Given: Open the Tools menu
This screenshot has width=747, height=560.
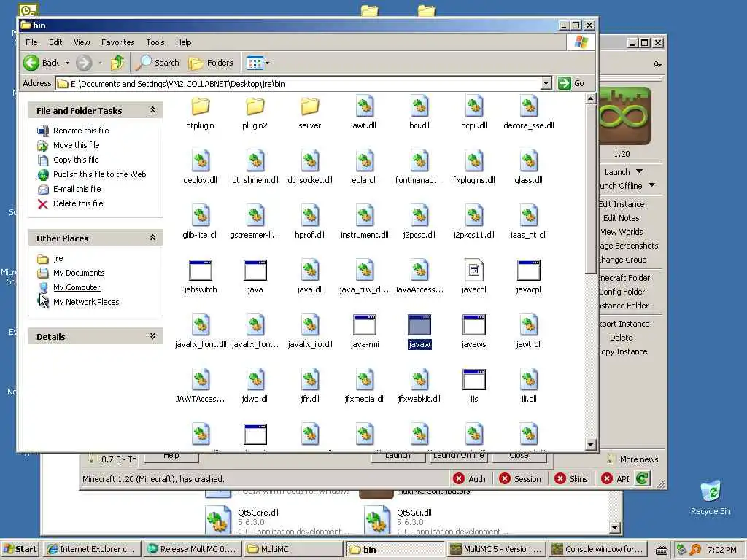Looking at the screenshot, I should click(x=155, y=42).
